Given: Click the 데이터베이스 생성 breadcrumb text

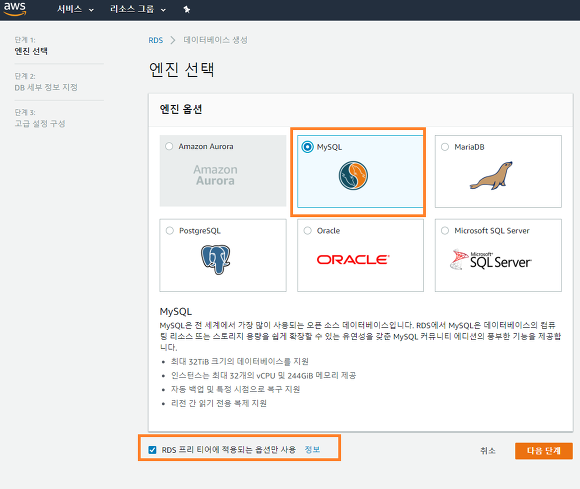Looking at the screenshot, I should click(x=216, y=40).
